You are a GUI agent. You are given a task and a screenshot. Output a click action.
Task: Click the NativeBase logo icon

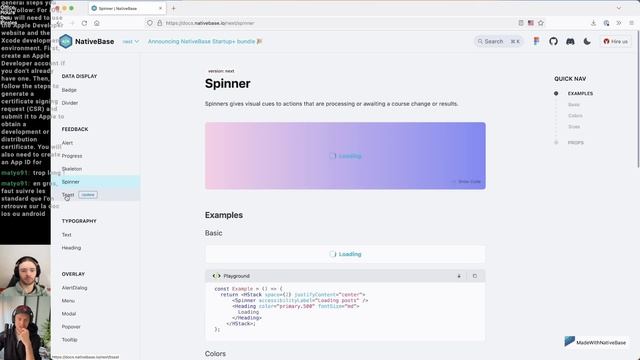tap(65, 41)
